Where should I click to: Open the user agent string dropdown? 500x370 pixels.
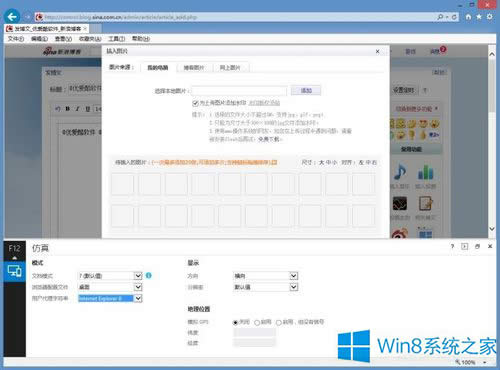pyautogui.click(x=110, y=298)
